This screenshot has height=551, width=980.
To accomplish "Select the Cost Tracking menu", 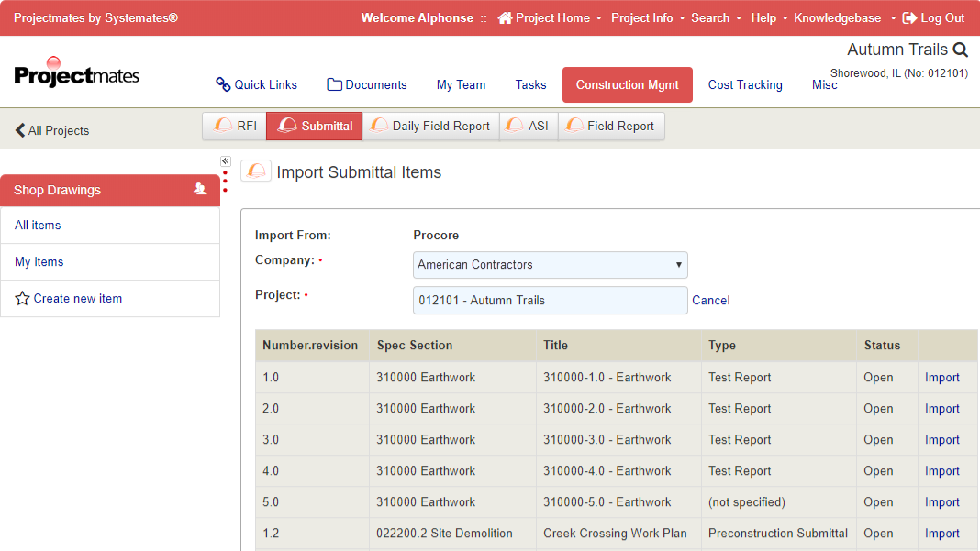I will [x=745, y=84].
